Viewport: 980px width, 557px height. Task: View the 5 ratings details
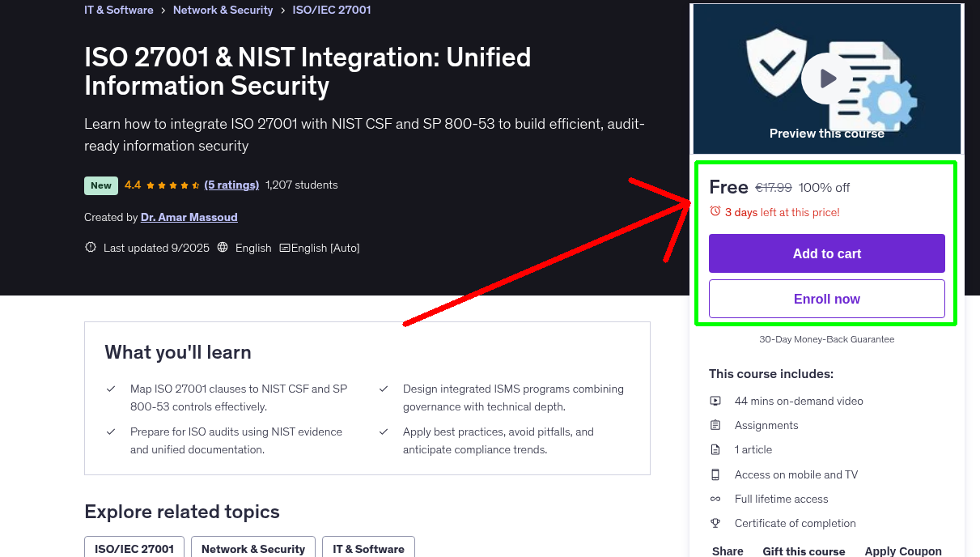[x=231, y=185]
